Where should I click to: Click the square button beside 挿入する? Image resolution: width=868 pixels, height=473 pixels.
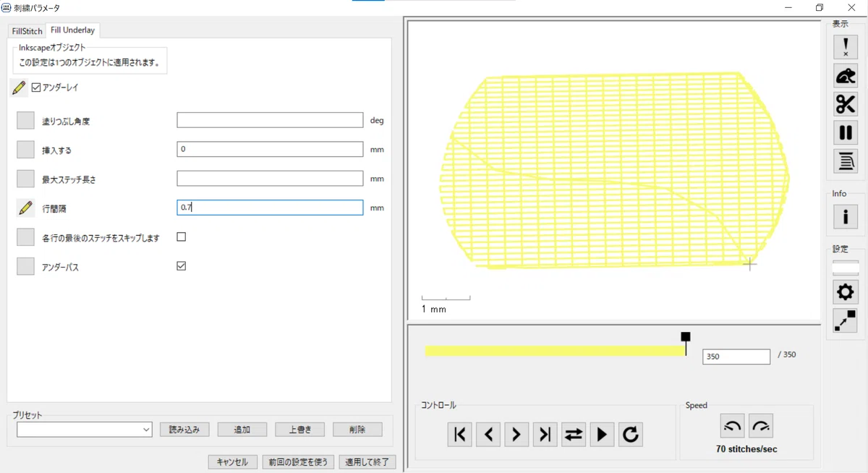25,150
